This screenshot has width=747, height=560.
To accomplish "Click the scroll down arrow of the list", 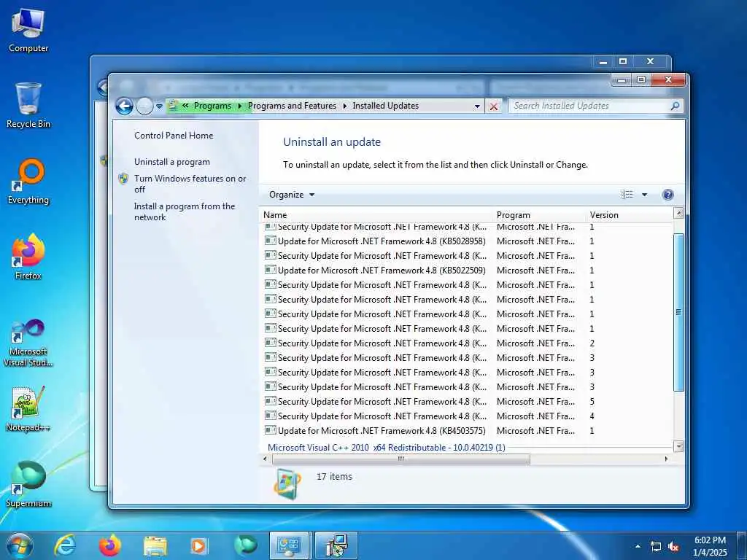I will click(679, 447).
